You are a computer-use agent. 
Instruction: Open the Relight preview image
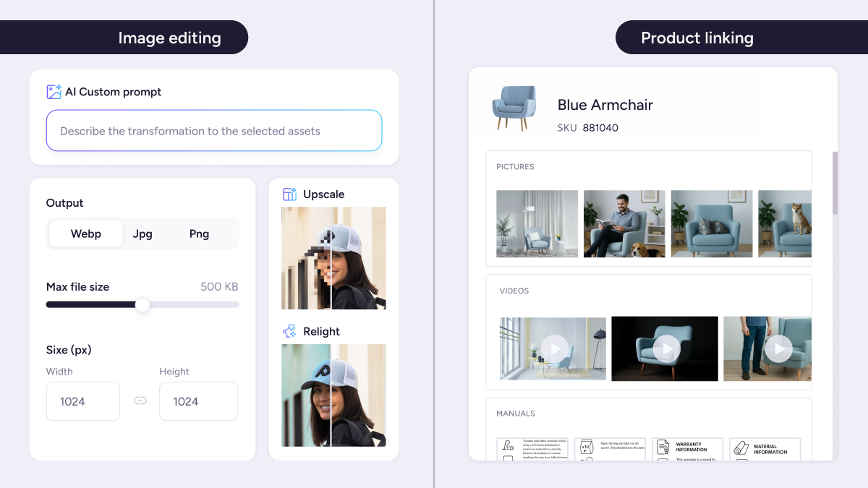[x=333, y=395]
